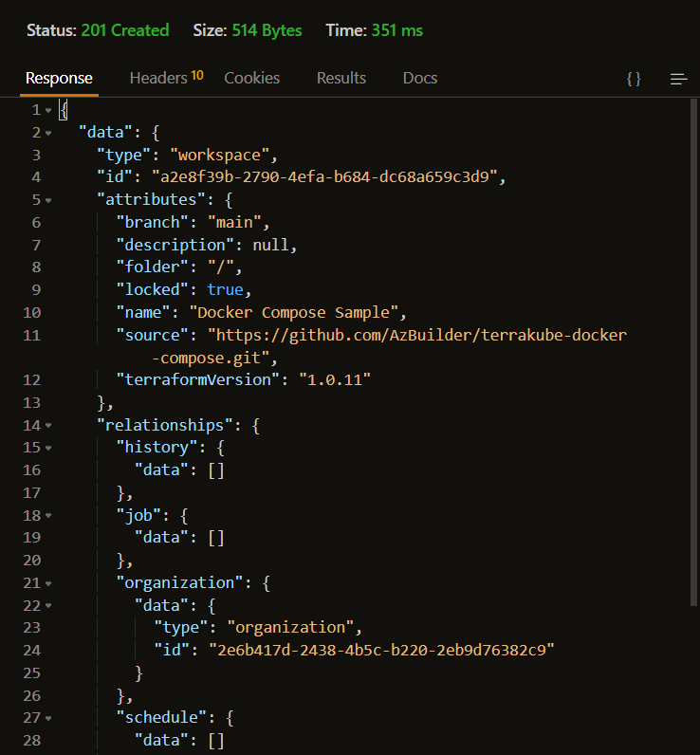Open the response options menu icon
The width and height of the screenshot is (700, 755).
678,79
